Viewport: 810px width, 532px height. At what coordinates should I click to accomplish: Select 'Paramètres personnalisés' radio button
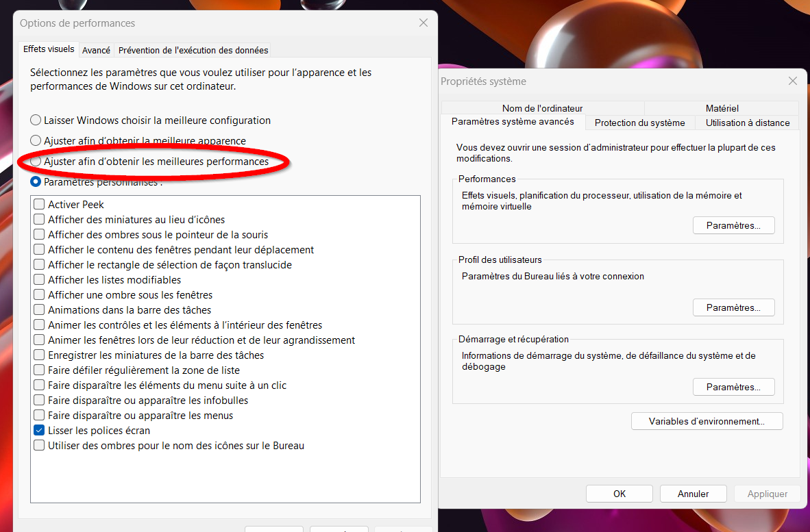click(36, 182)
